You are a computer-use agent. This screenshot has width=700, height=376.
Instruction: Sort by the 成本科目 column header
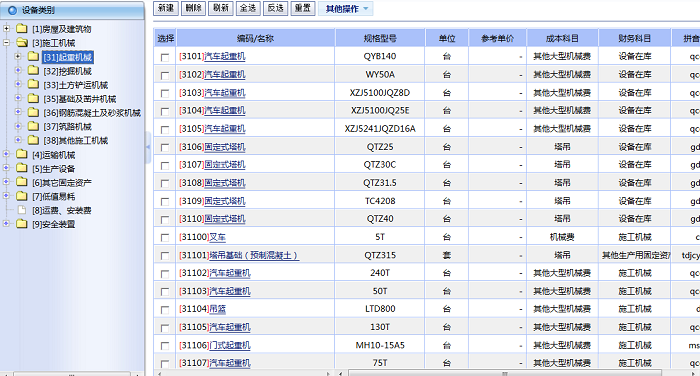[562, 38]
